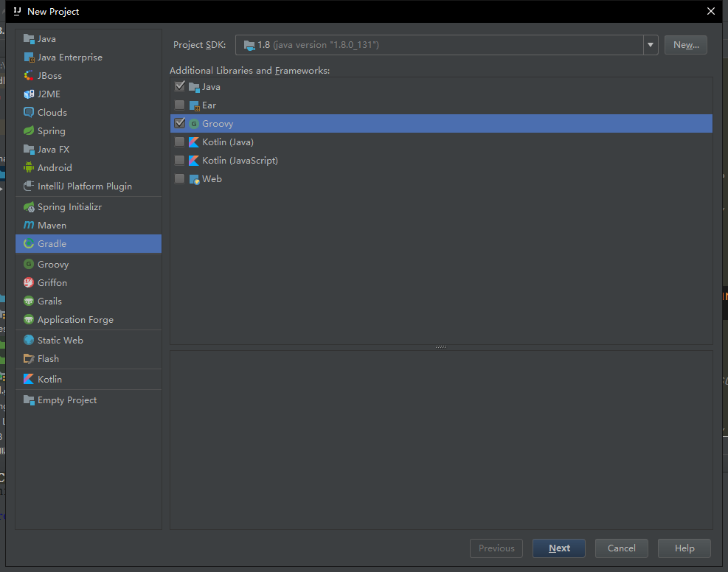Open Help for New Project
Screen dimensions: 728x572
tap(684, 548)
